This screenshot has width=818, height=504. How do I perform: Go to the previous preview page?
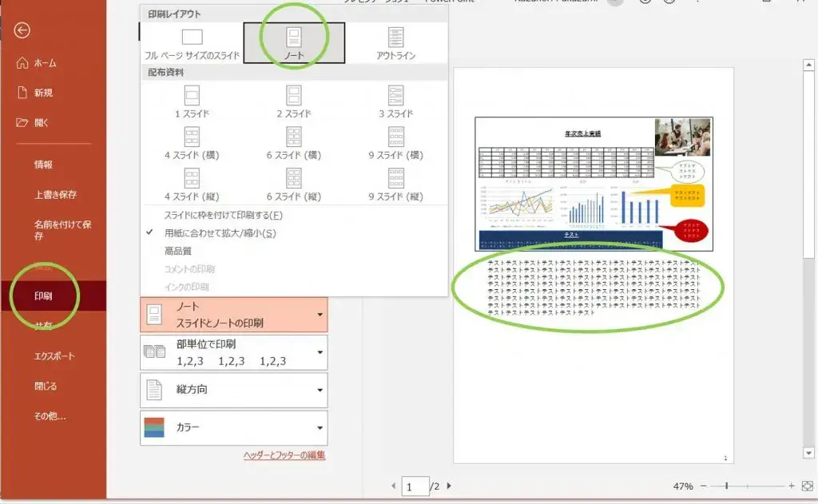tap(393, 486)
